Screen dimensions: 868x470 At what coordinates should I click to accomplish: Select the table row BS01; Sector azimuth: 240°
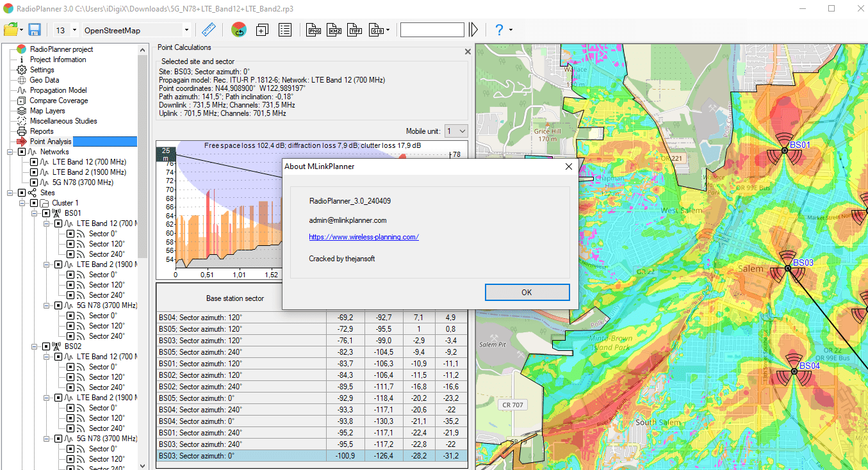pyautogui.click(x=312, y=433)
